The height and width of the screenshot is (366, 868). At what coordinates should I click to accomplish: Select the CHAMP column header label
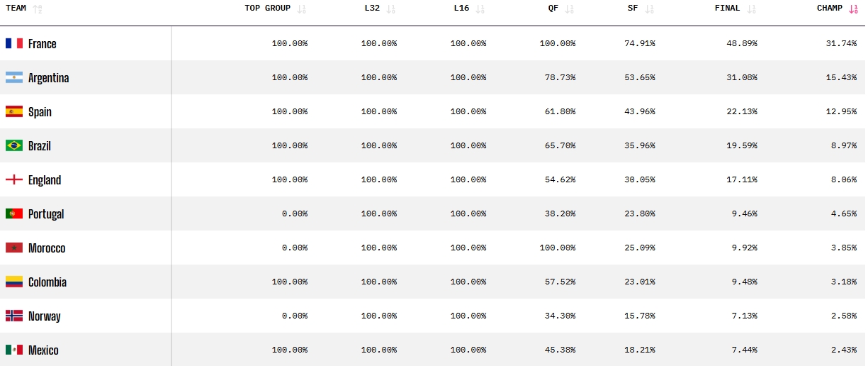(x=830, y=9)
